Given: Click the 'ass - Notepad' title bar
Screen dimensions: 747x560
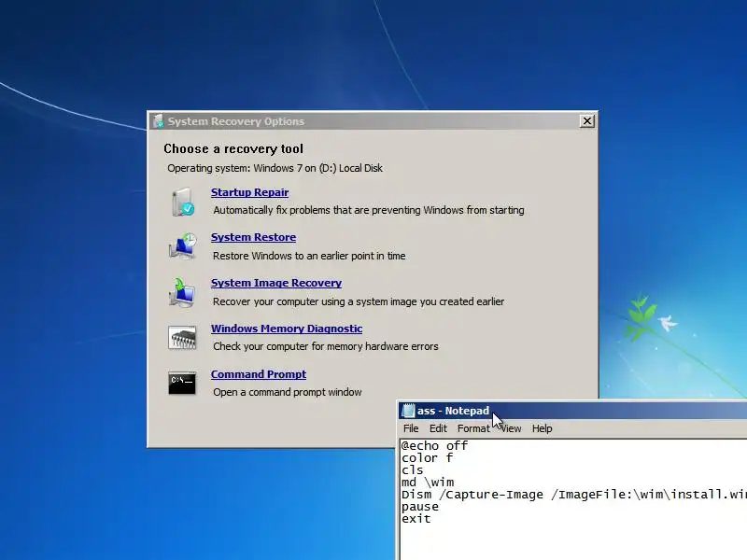Looking at the screenshot, I should pos(572,411).
